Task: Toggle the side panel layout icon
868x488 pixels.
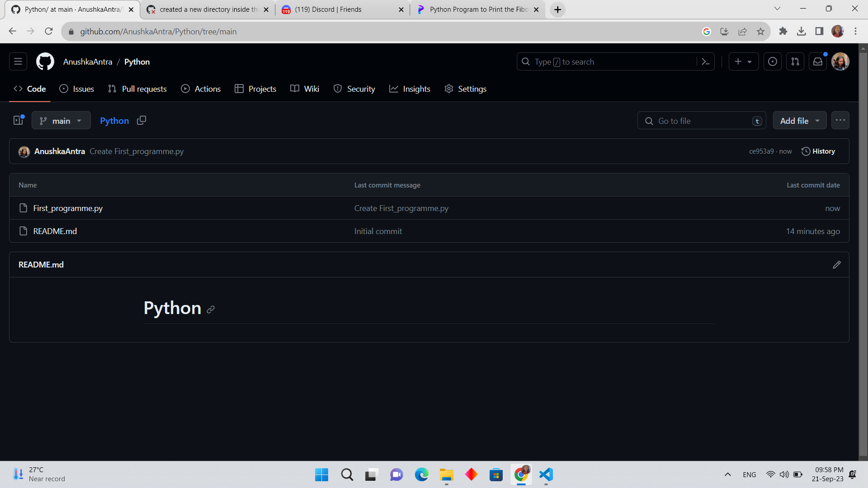Action: point(17,120)
